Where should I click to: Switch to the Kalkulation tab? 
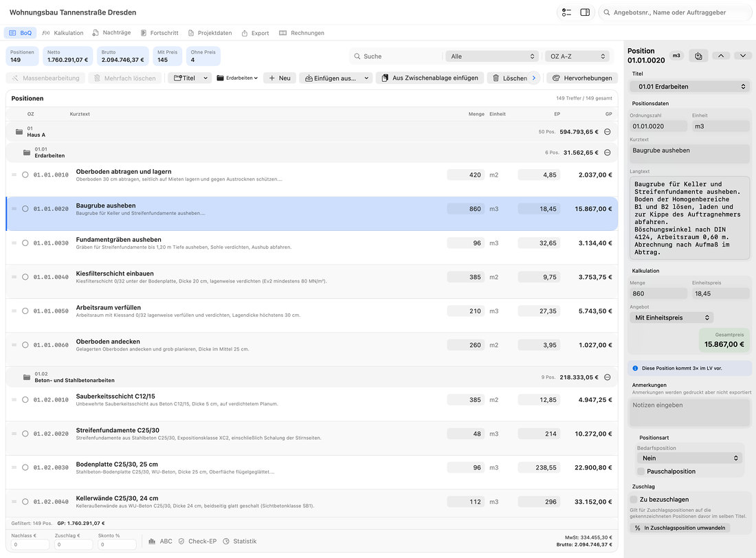pos(63,33)
